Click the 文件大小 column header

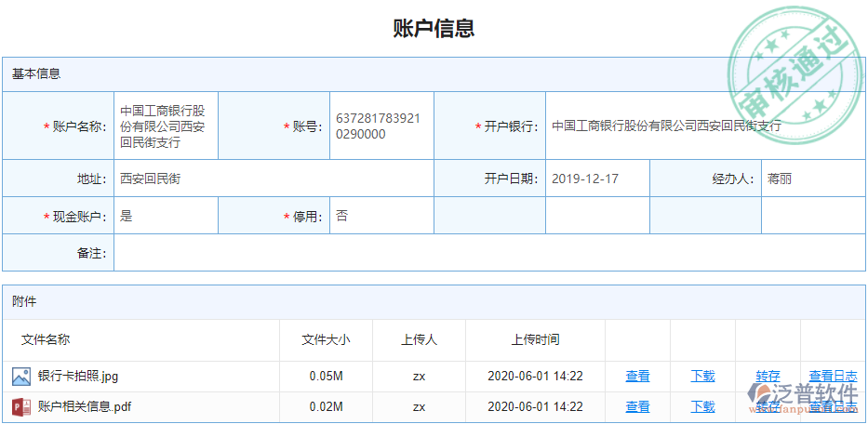click(326, 340)
